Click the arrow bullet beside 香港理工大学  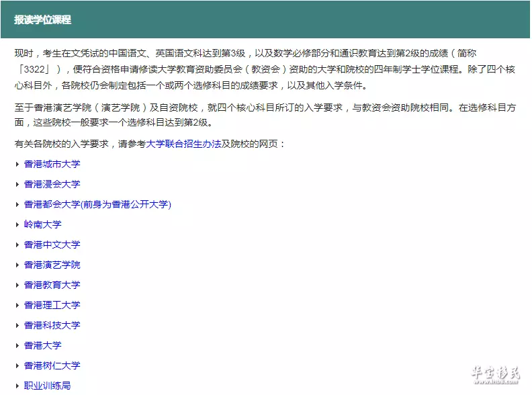[x=17, y=306]
